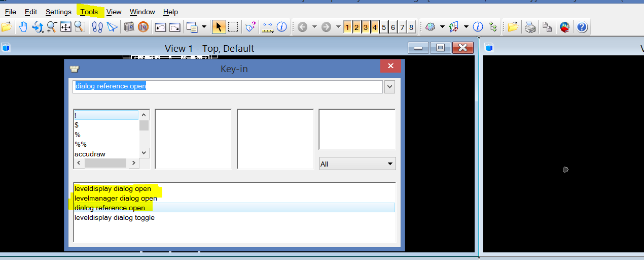644x260 pixels.
Task: Open dropdown arrow next to Forward button
Action: coord(338,27)
